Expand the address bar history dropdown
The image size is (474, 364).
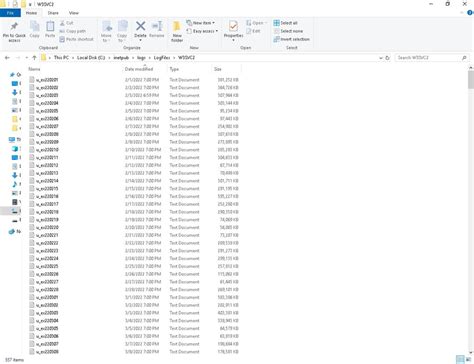381,58
